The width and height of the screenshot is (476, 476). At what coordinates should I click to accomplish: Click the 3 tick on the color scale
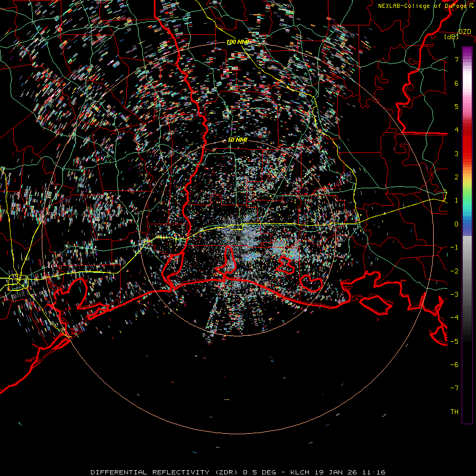pyautogui.click(x=456, y=153)
